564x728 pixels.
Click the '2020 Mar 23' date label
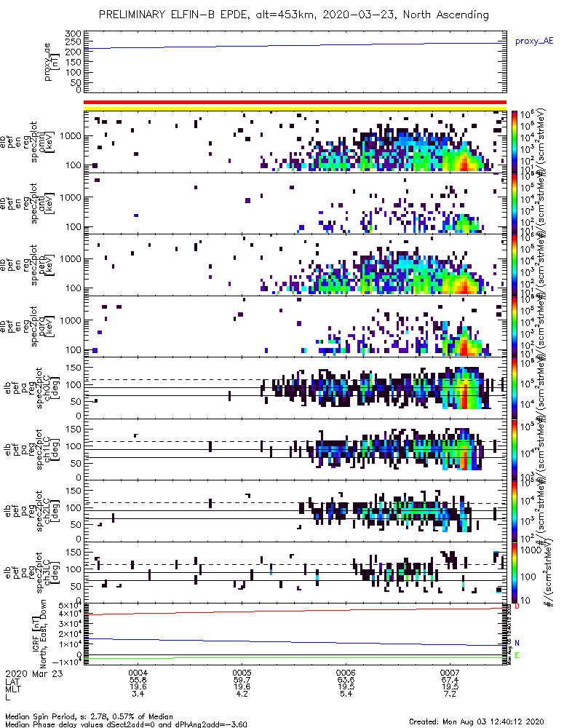point(34,673)
